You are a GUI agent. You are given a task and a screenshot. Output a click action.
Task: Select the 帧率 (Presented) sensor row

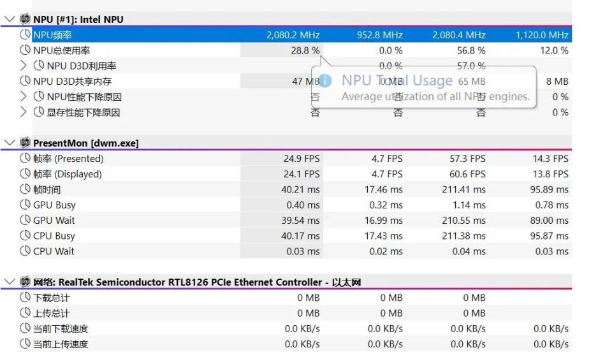68,159
